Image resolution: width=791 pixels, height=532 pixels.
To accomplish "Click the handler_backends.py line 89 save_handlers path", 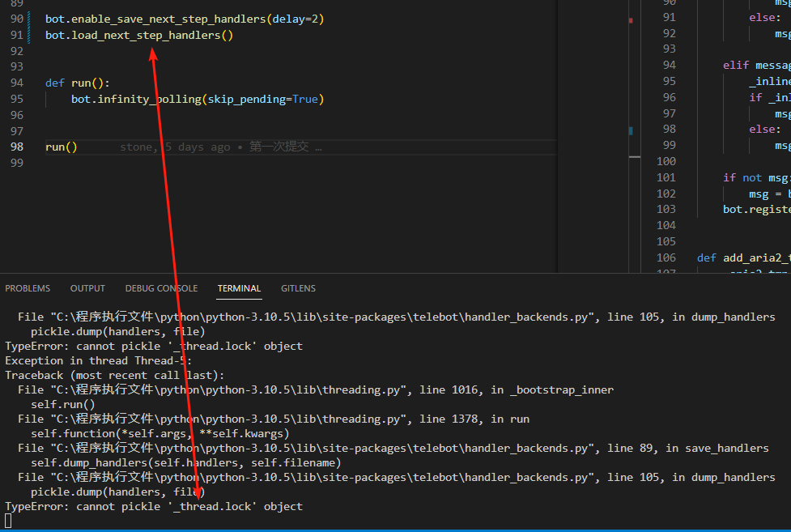I will click(393, 449).
